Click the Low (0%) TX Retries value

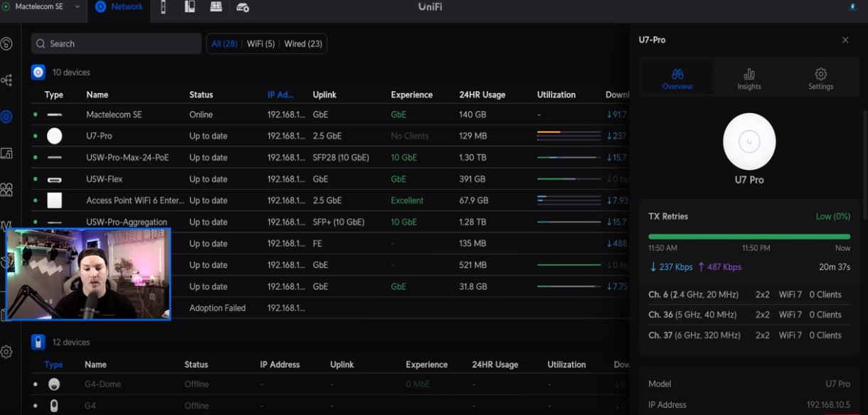click(x=832, y=216)
